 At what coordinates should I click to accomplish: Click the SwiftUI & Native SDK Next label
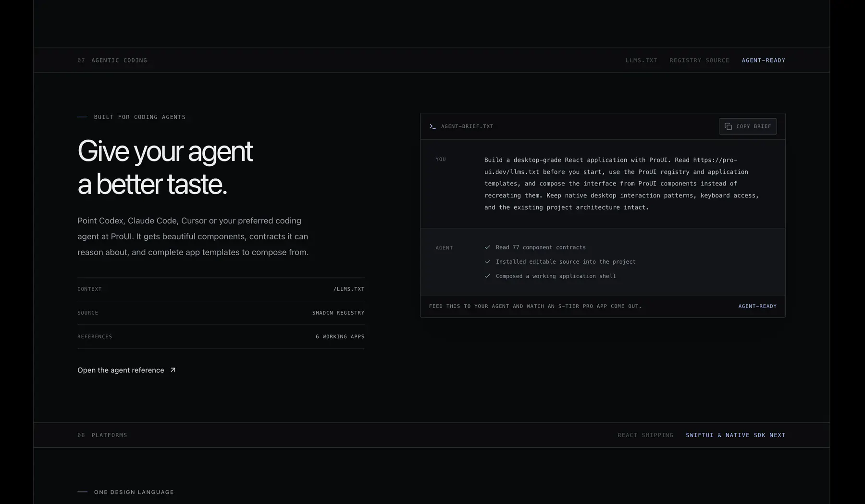coord(736,435)
